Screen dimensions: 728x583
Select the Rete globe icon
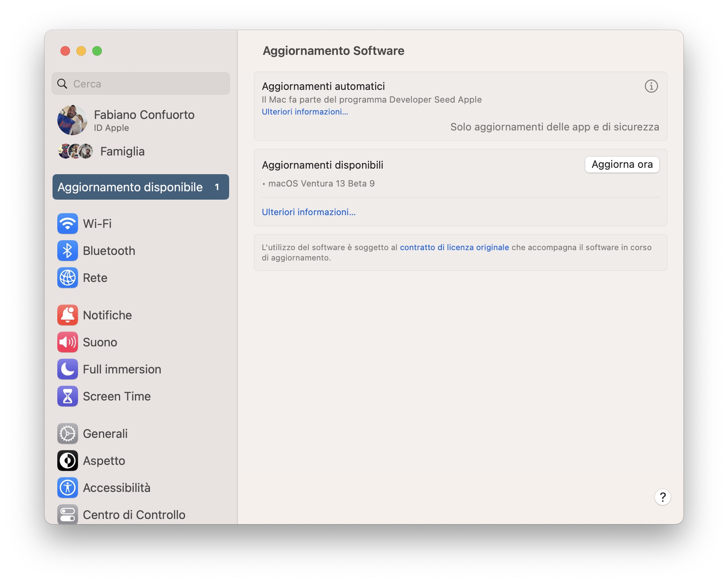[67, 278]
